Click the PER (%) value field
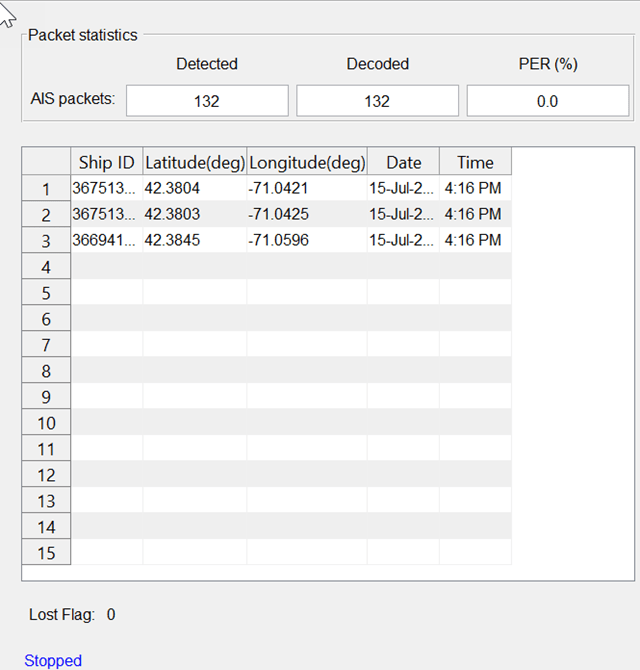 [547, 101]
